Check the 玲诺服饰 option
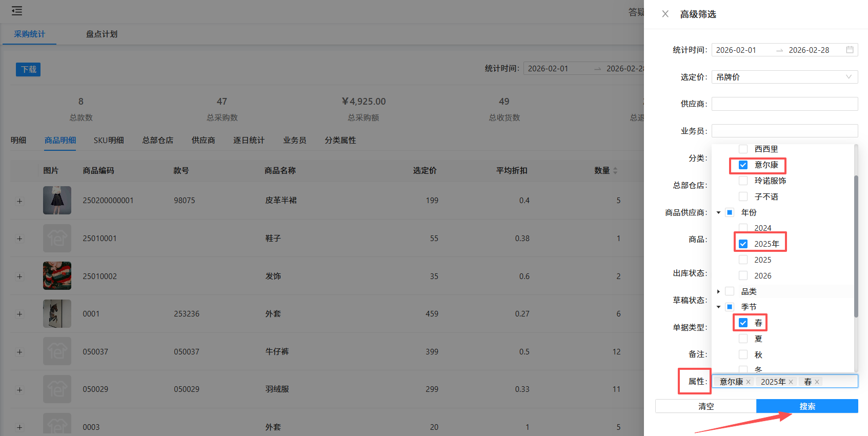The image size is (868, 436). pyautogui.click(x=743, y=181)
